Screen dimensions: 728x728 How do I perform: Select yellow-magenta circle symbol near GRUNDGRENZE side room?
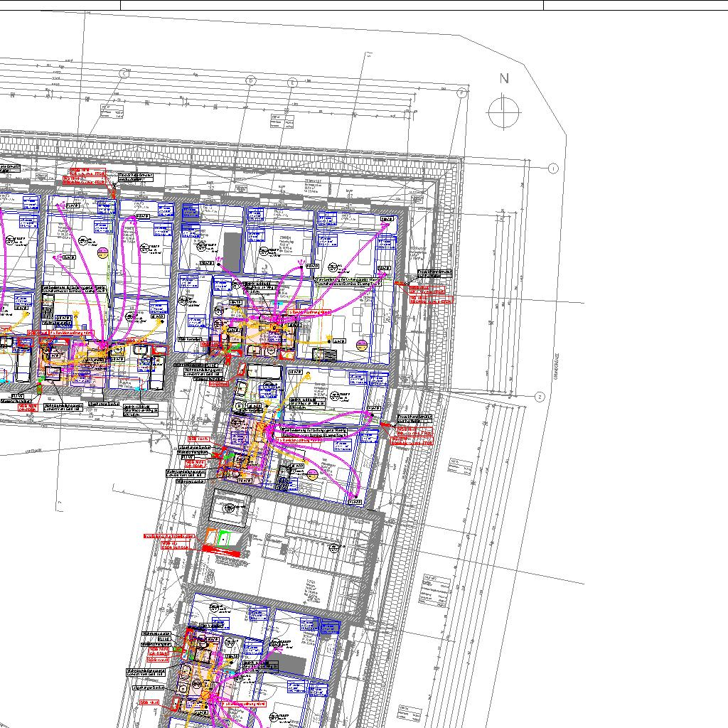[361, 345]
